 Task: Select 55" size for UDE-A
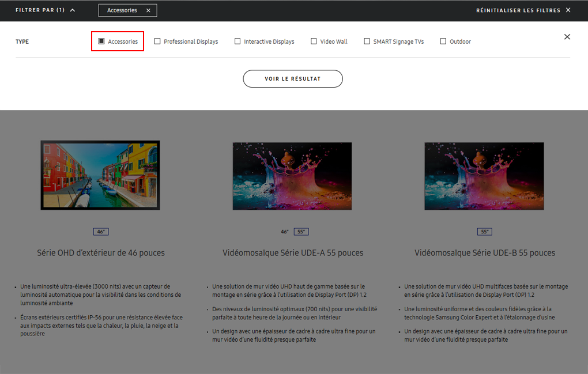301,232
